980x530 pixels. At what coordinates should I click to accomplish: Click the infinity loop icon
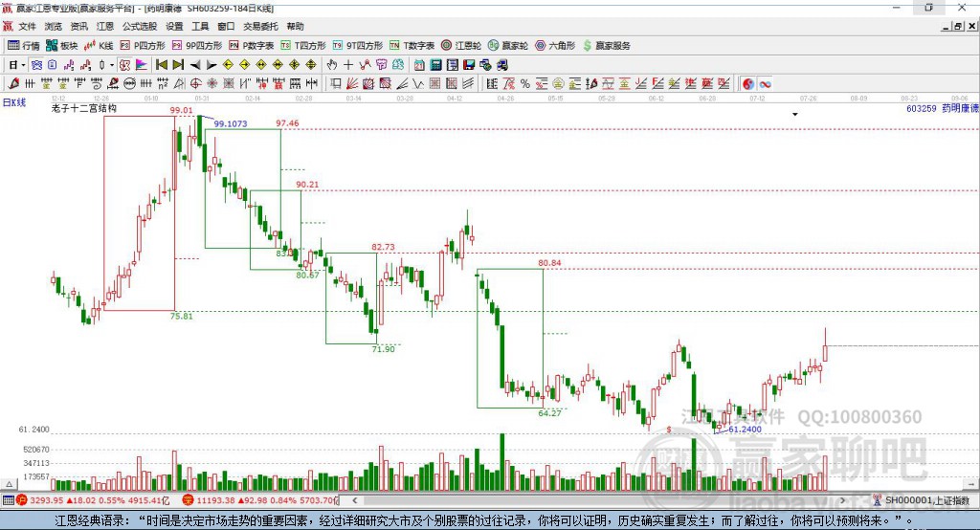coord(765,84)
